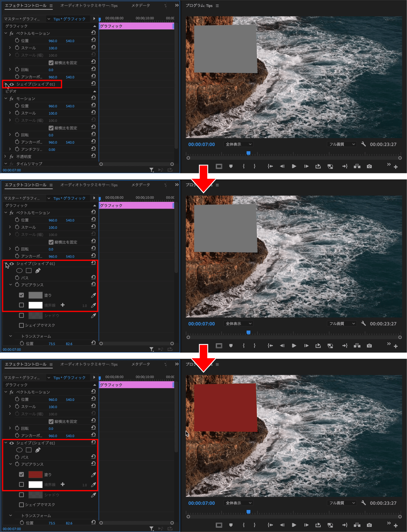This screenshot has width=407, height=532.
Task: Select rectangle mask tool in middle screenshot
Action: point(29,270)
